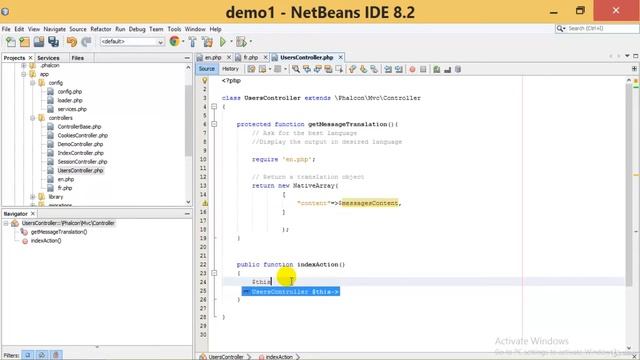This screenshot has width=640, height=360.
Task: Toggle Highlight Search editor icon
Action: [328, 69]
